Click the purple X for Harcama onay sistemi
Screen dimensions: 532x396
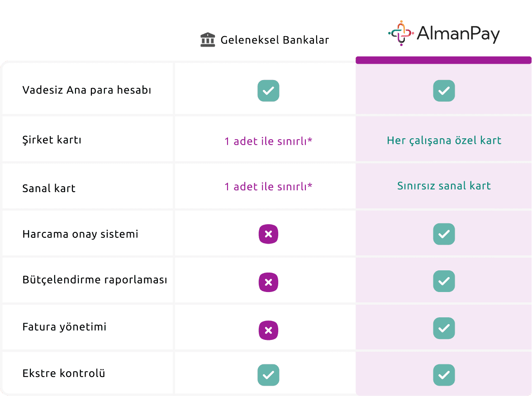[268, 234]
